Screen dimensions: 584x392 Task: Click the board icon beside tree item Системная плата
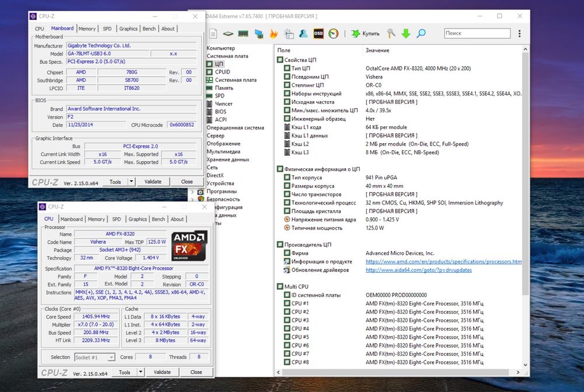point(210,79)
